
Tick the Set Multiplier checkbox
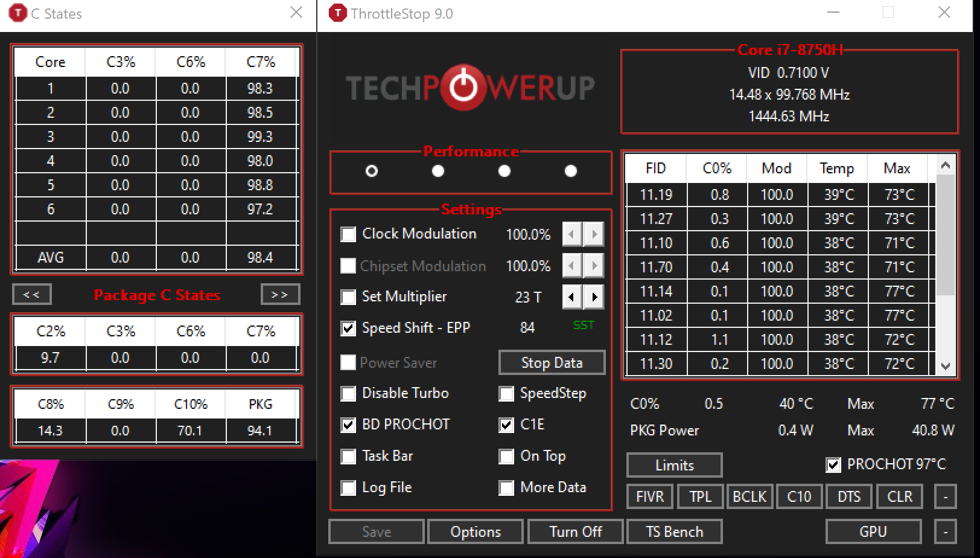coord(348,297)
